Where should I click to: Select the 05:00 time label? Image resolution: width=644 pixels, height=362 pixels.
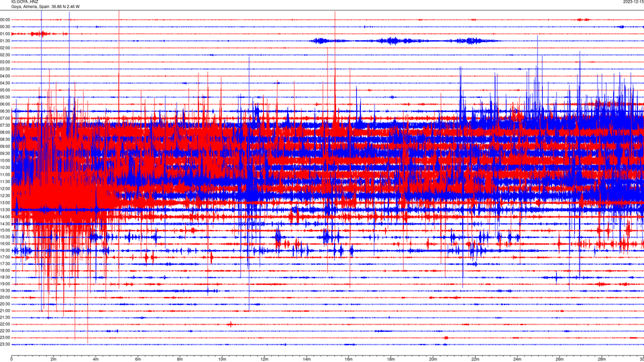[5, 90]
